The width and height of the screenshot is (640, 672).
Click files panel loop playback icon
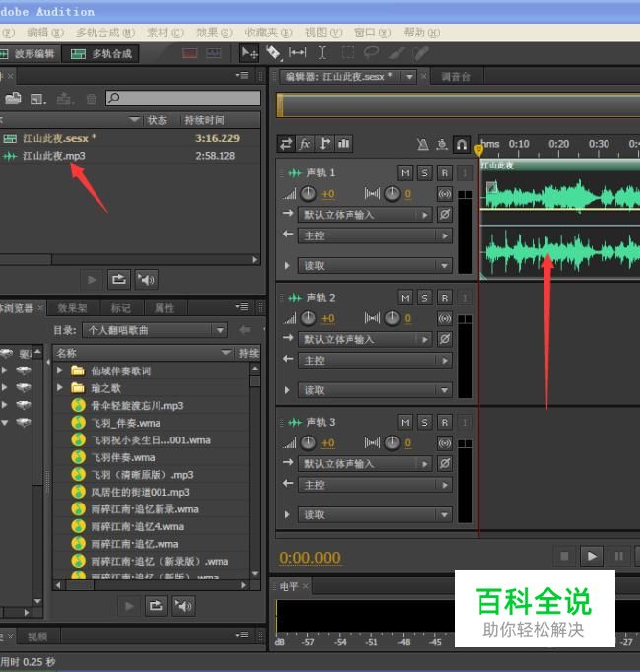point(118,280)
